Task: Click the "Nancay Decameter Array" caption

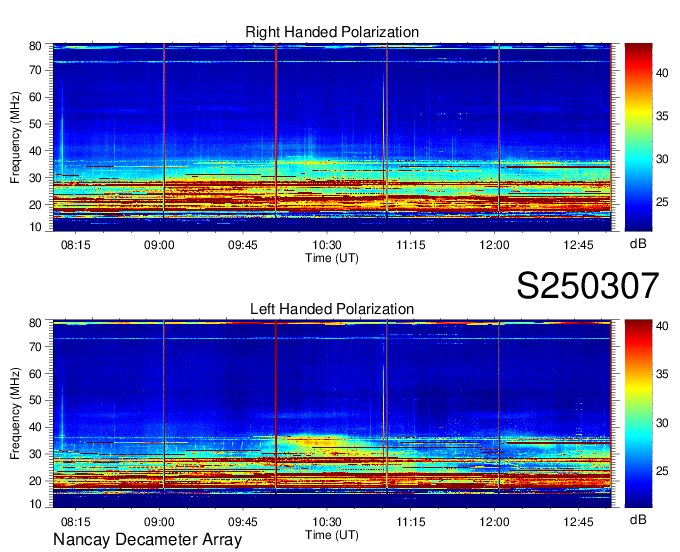Action: [147, 540]
